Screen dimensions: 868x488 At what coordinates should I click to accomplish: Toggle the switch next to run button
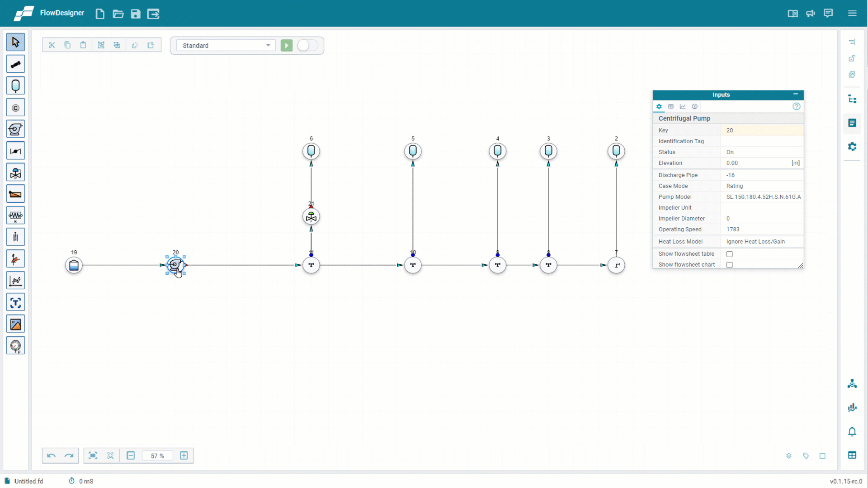[x=307, y=46]
